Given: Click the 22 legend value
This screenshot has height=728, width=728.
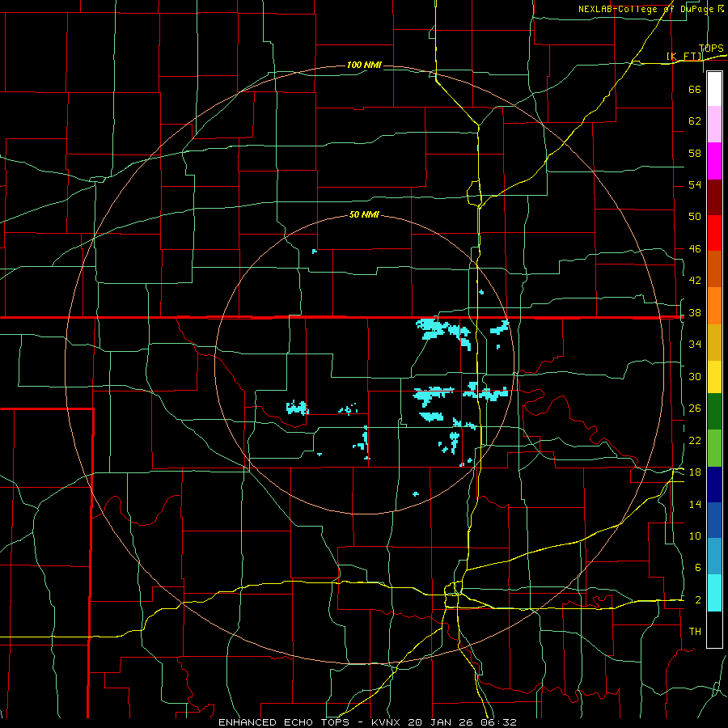Looking at the screenshot, I should pyautogui.click(x=695, y=441).
